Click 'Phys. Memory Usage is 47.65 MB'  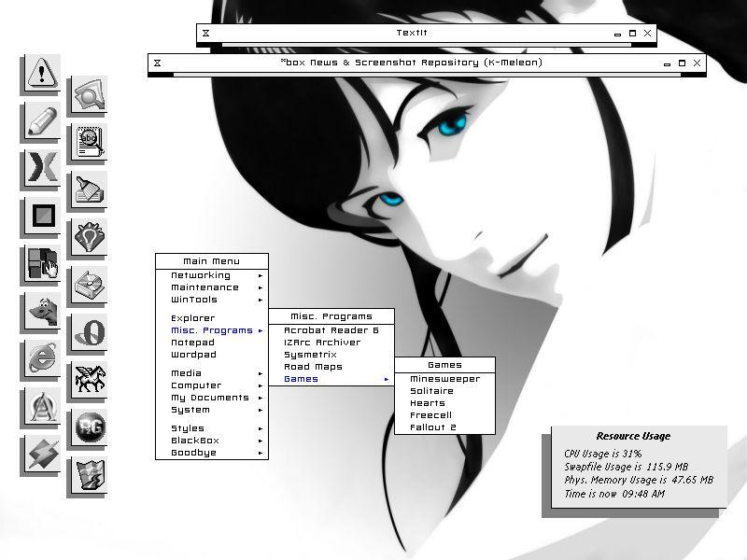click(639, 480)
